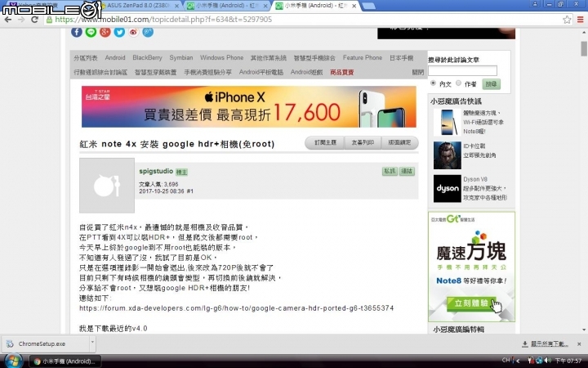
Task: Click the blue Plurk share icon
Action: 148,32
